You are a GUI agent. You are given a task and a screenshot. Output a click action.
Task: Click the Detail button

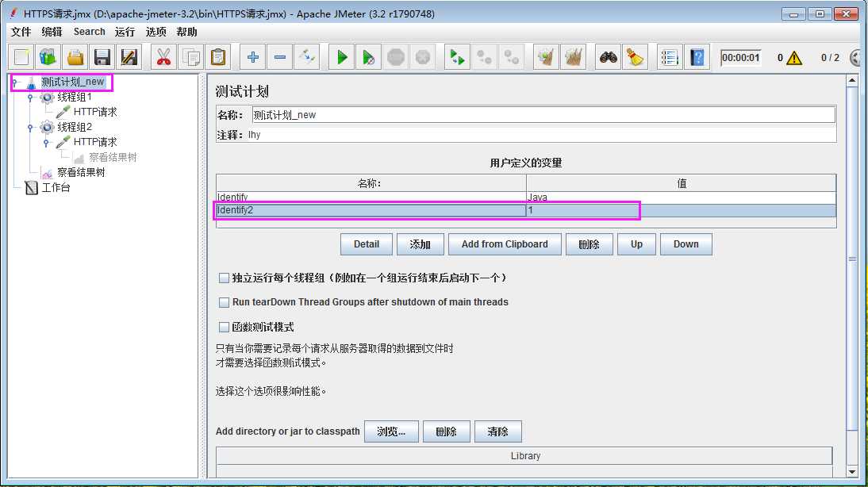click(367, 244)
